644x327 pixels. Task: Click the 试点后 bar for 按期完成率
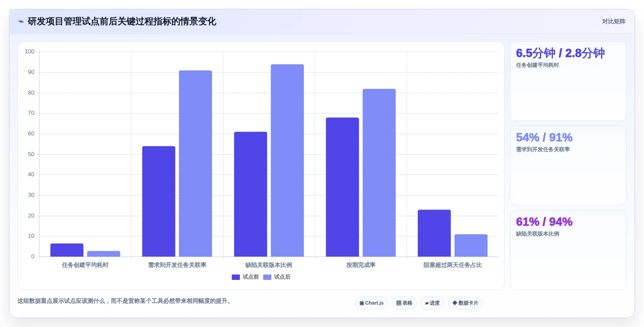tap(379, 173)
